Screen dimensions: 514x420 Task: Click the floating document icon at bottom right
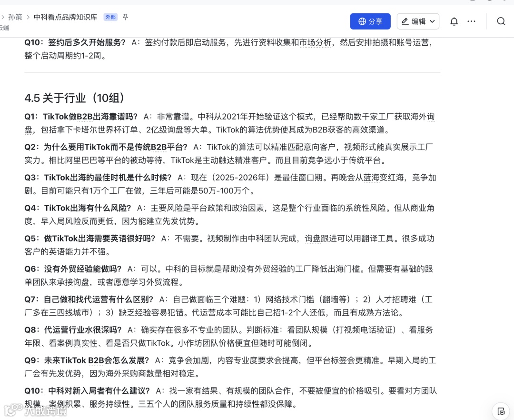coord(501,411)
